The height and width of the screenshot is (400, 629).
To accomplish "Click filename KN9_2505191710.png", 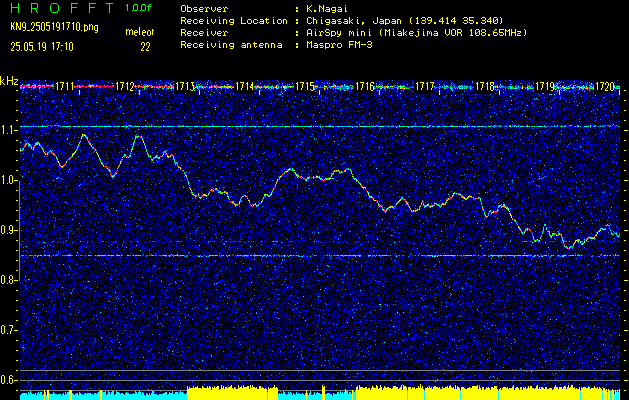I will pyautogui.click(x=54, y=27).
